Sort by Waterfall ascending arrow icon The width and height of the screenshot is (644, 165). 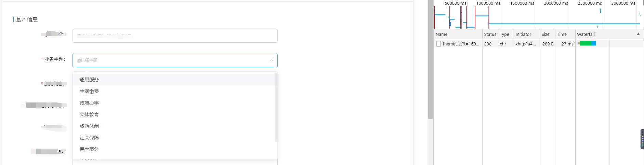(x=638, y=34)
